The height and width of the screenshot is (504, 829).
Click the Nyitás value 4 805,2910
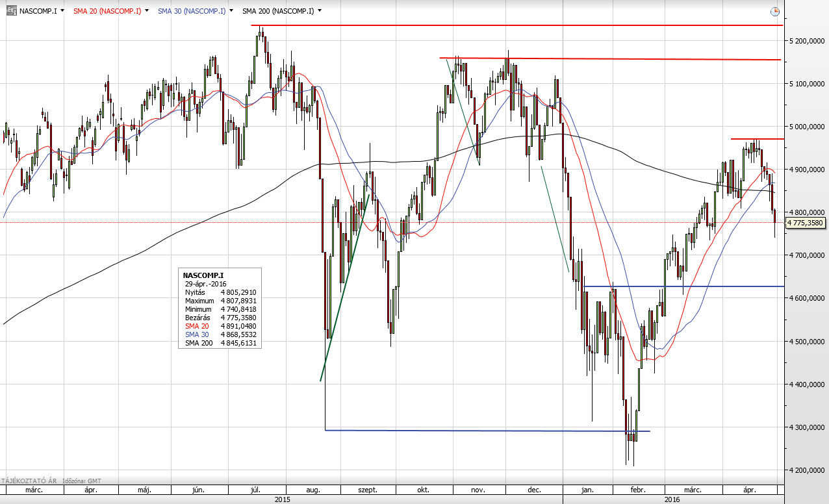pos(238,292)
